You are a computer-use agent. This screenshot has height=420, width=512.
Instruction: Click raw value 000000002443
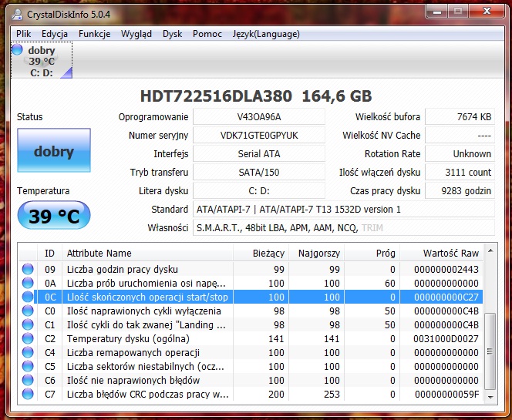coord(446,269)
